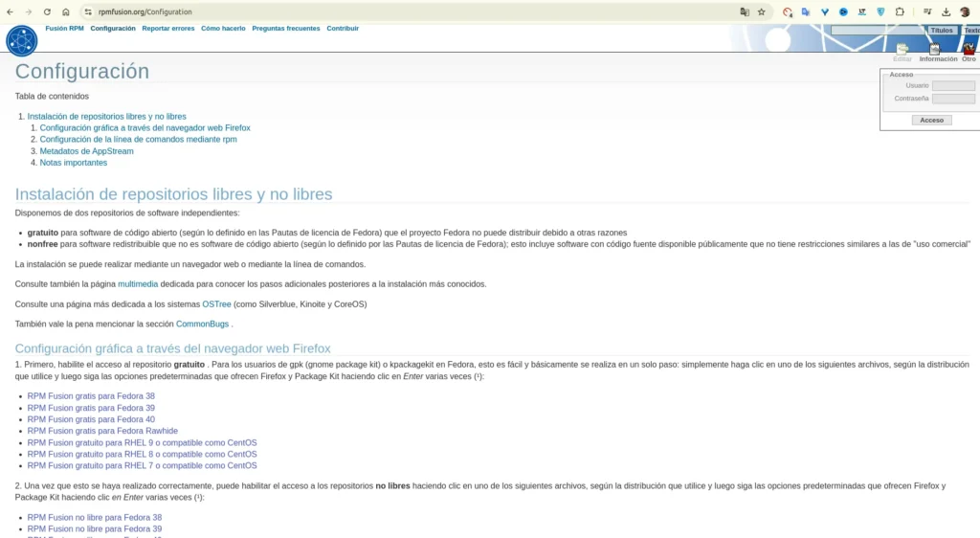Screen dimensions: 980x538
Task: Open the browser profile avatar
Action: click(x=965, y=11)
